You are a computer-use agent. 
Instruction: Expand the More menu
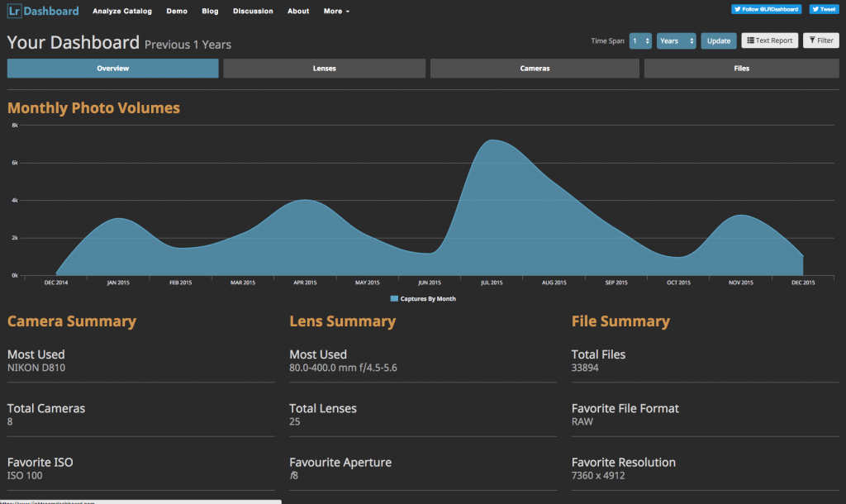(336, 12)
